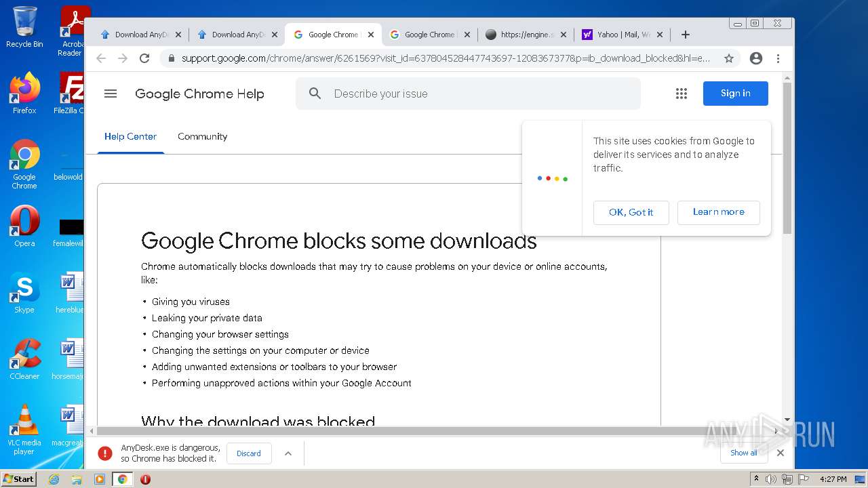Open the Chrome profile avatar icon

click(x=756, y=58)
